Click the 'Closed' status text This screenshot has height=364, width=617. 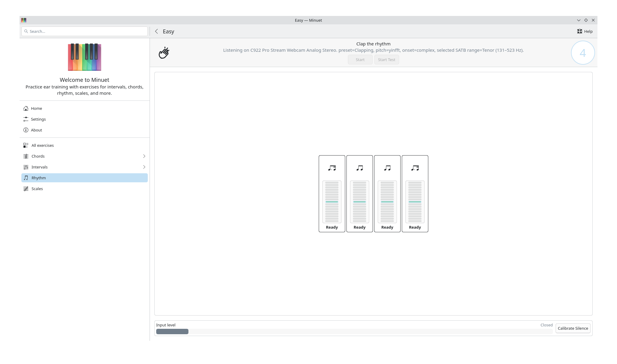tap(546, 325)
